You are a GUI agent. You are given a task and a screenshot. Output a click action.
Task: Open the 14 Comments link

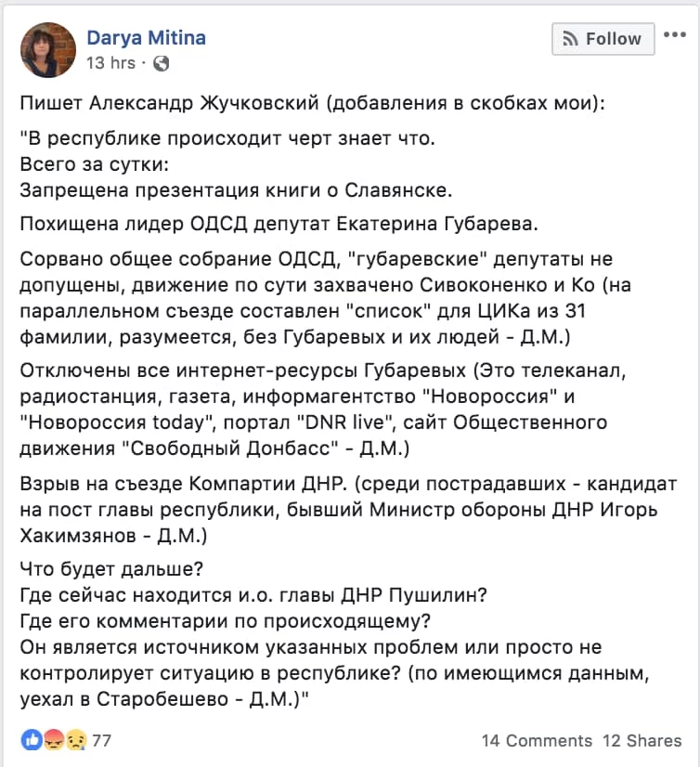click(537, 741)
